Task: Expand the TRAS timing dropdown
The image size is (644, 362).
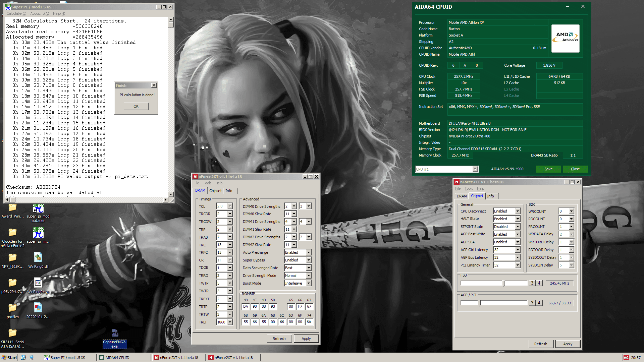Action: coord(230,237)
